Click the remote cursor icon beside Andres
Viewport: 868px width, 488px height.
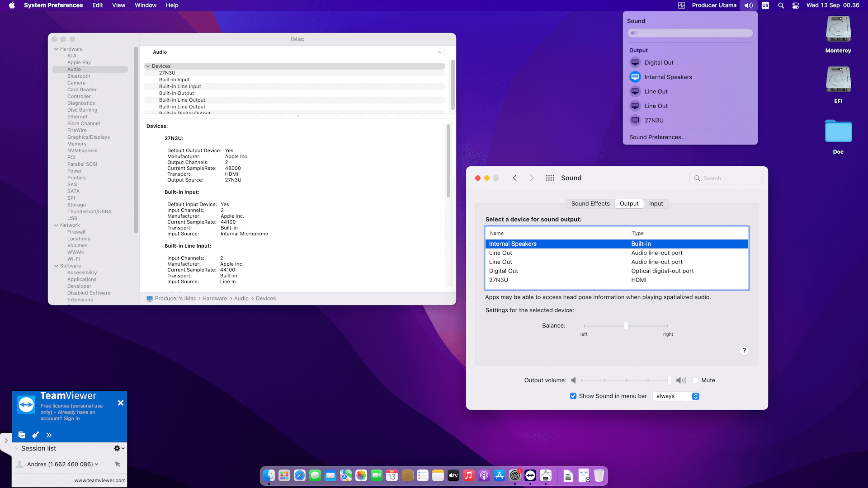[x=118, y=464]
